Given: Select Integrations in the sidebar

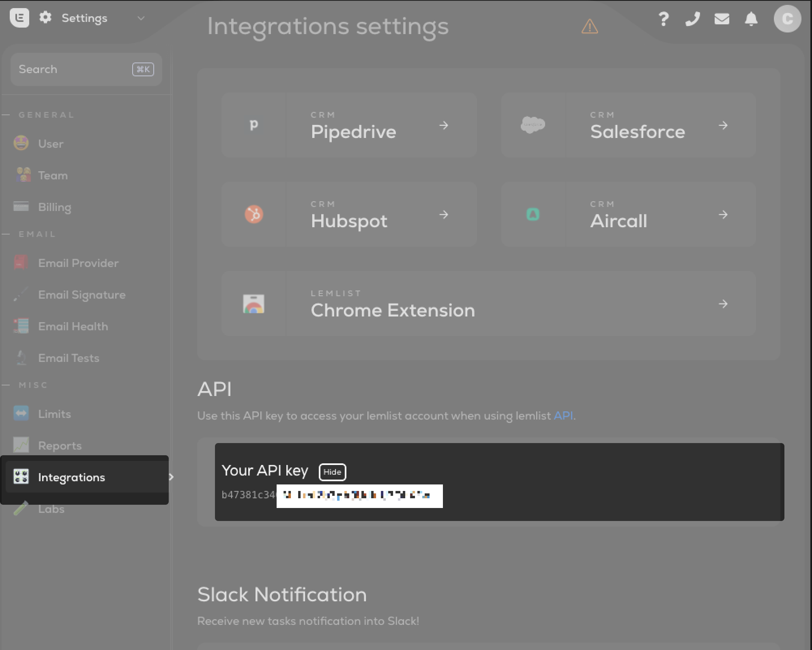Looking at the screenshot, I should click(71, 477).
